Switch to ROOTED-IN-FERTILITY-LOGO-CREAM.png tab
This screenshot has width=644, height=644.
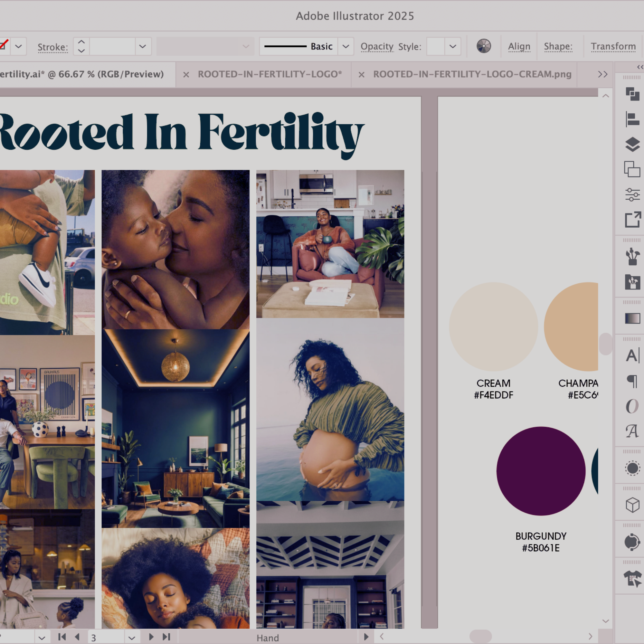[x=472, y=74]
